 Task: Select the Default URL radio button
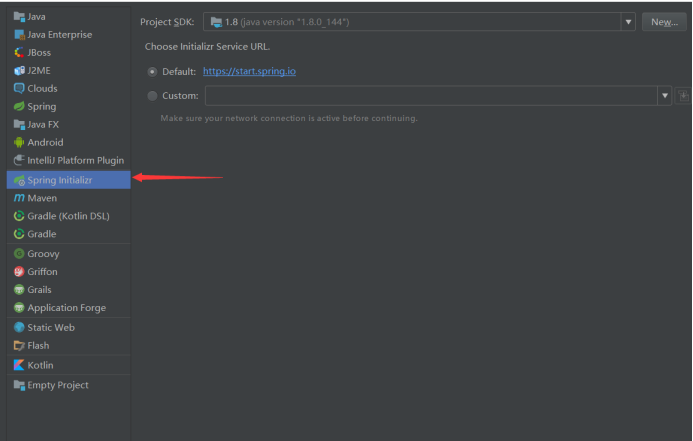click(x=152, y=72)
